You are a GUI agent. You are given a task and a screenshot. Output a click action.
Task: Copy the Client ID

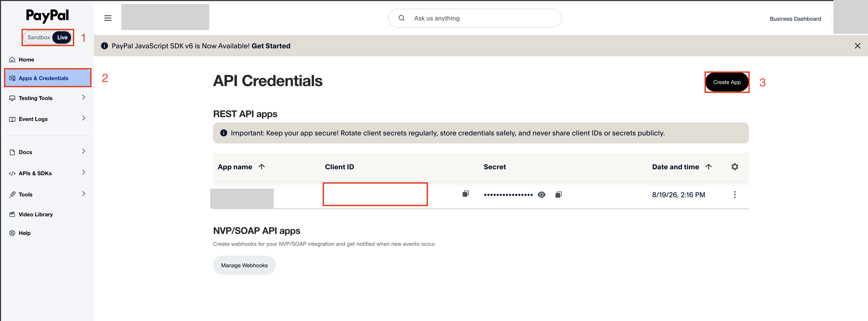(x=466, y=194)
